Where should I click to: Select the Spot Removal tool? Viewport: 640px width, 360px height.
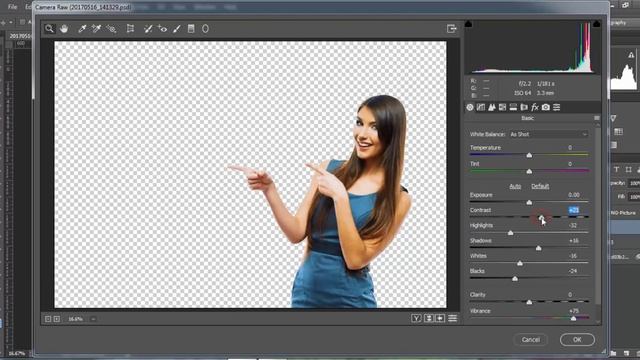point(148,29)
